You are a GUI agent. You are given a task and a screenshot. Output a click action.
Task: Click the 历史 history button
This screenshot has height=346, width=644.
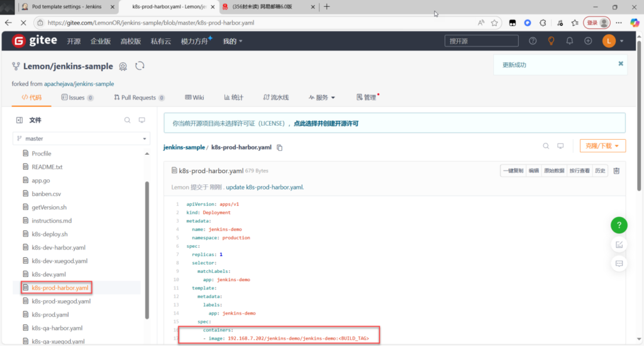pyautogui.click(x=600, y=170)
